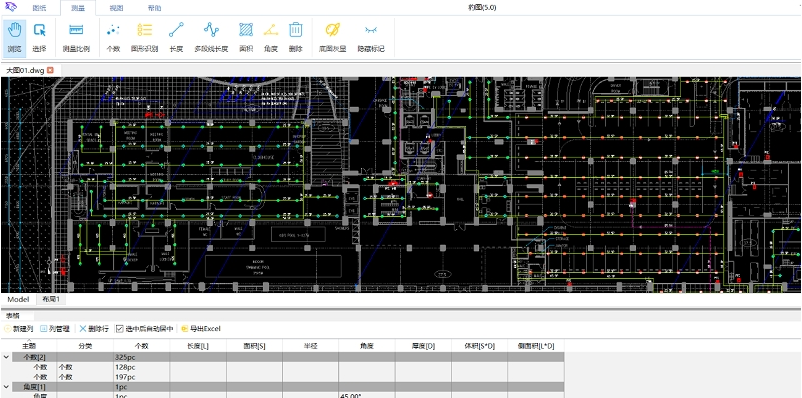This screenshot has height=398, width=802.
Task: Start 图形识别 shape recognition
Action: point(144,38)
